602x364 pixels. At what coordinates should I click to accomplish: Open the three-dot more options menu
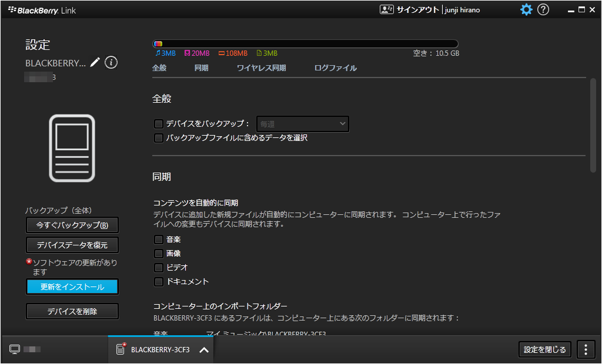(x=586, y=349)
